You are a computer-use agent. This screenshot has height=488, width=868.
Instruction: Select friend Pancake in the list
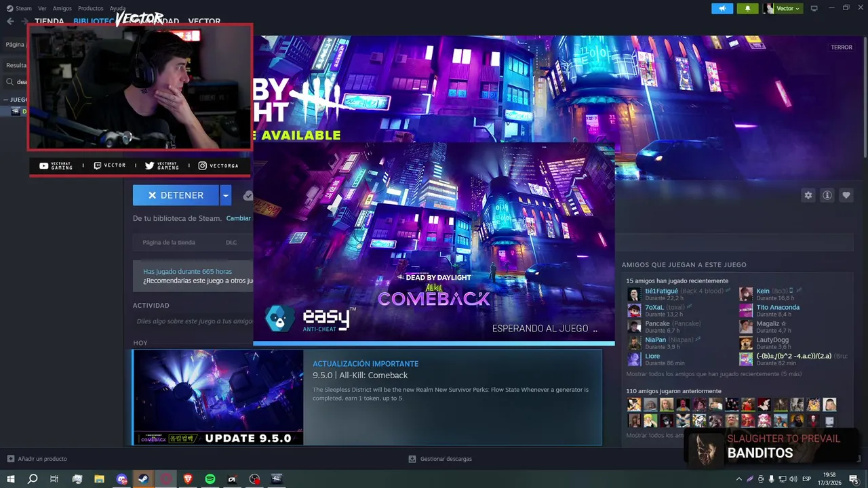click(657, 323)
